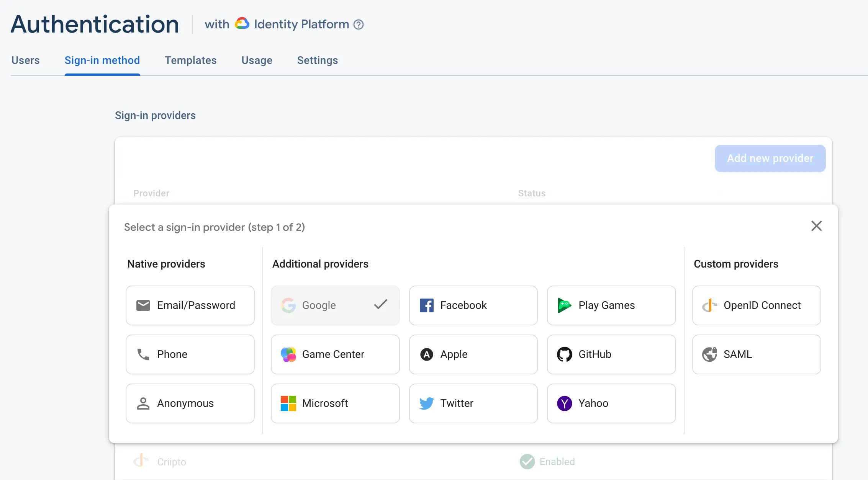Screen dimensions: 868x480
Task: Click the Enabled status text
Action: [557, 462]
